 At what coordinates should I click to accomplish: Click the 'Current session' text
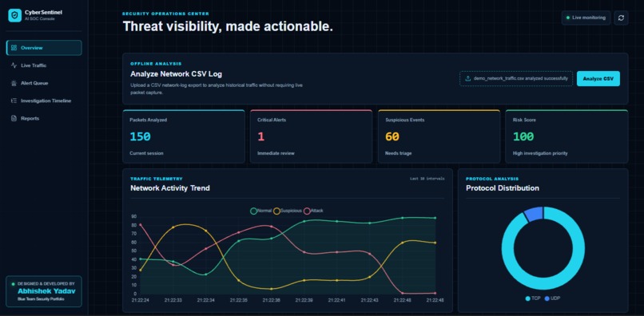[147, 153]
